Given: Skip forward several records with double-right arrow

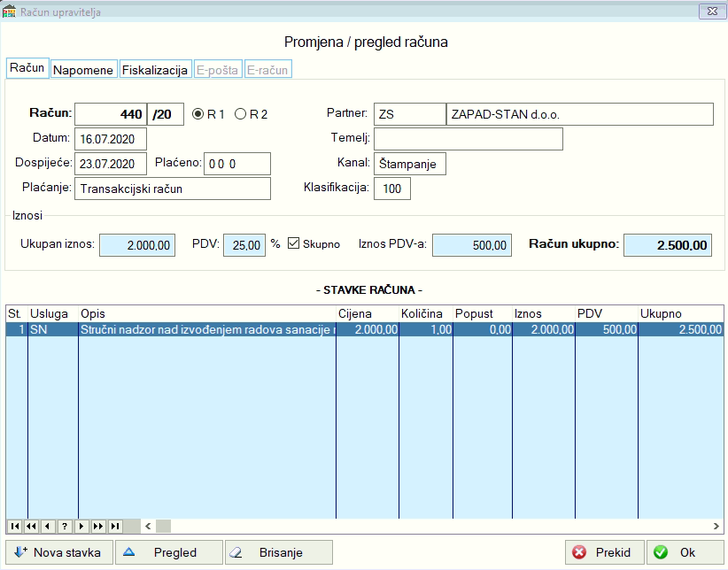Looking at the screenshot, I should click(98, 526).
